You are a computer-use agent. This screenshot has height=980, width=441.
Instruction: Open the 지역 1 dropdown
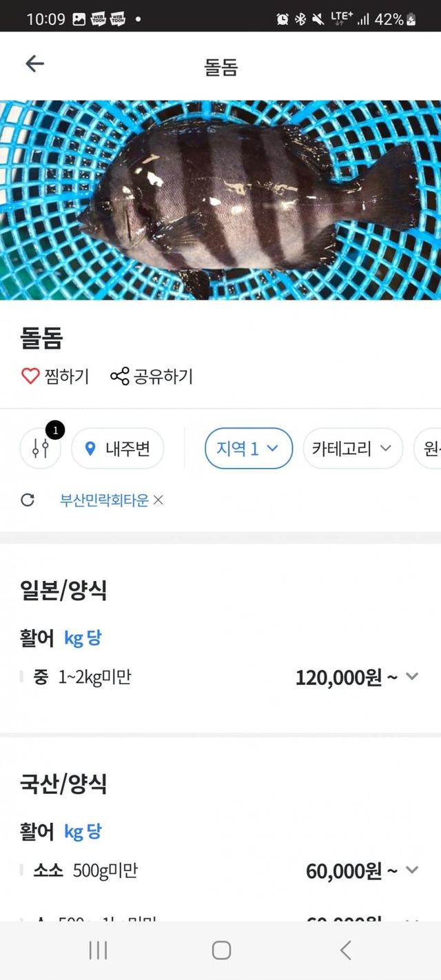[x=248, y=449]
